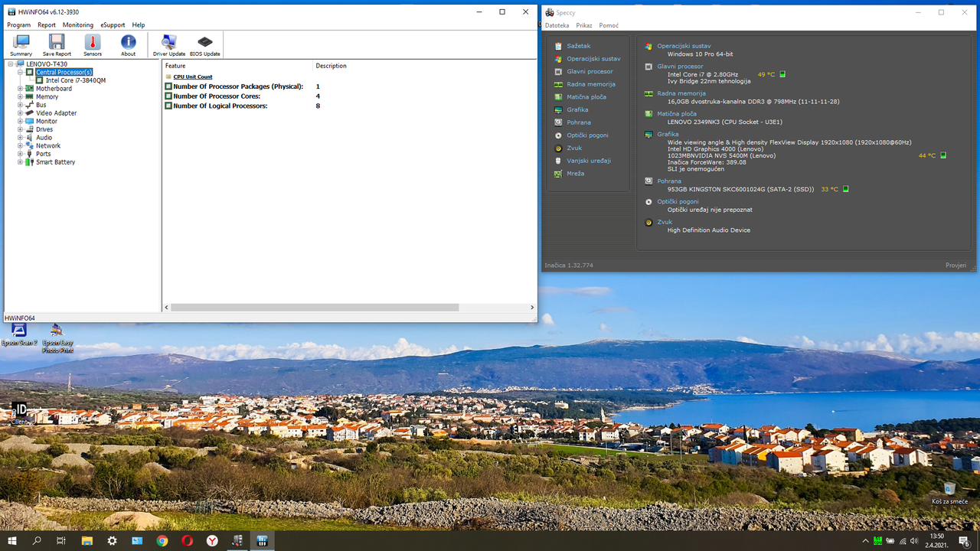Click the right scroll arrow in HWiNFO64
Viewport: 980px width, 551px height.
532,308
